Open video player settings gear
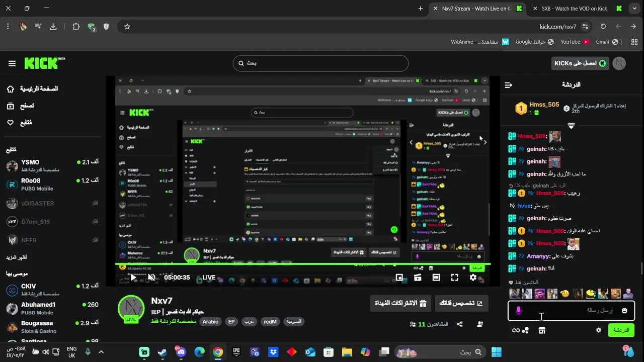The image size is (644, 362). [x=473, y=278]
